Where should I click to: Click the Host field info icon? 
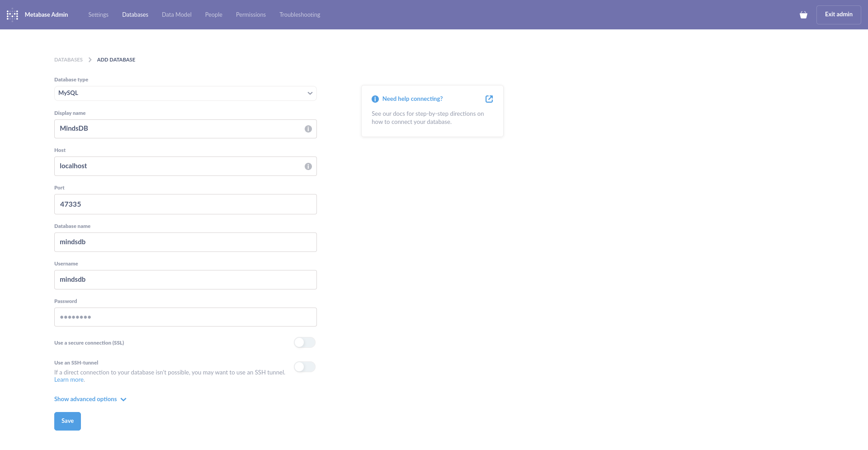point(308,166)
